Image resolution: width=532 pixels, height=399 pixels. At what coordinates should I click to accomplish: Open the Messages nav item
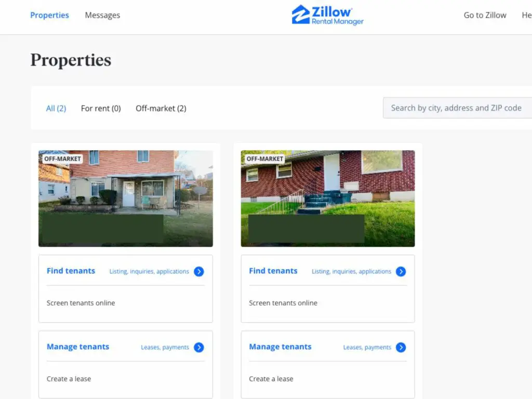tap(102, 15)
